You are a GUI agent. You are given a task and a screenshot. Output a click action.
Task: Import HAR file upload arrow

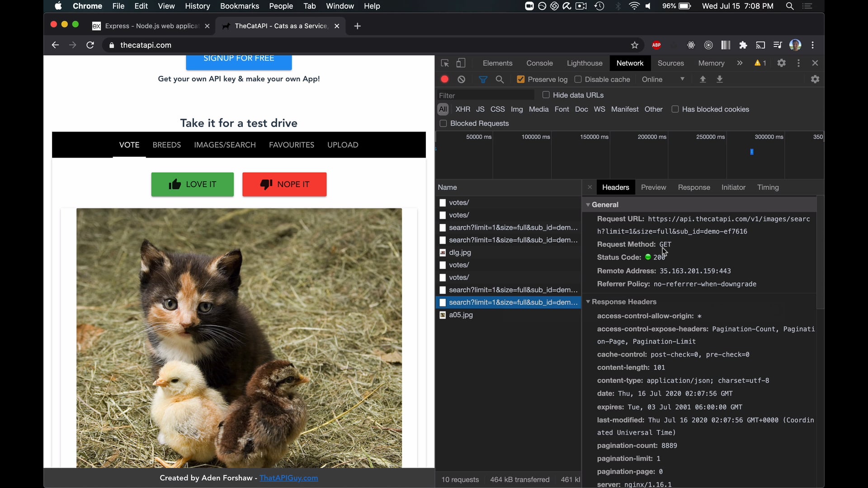coord(703,80)
